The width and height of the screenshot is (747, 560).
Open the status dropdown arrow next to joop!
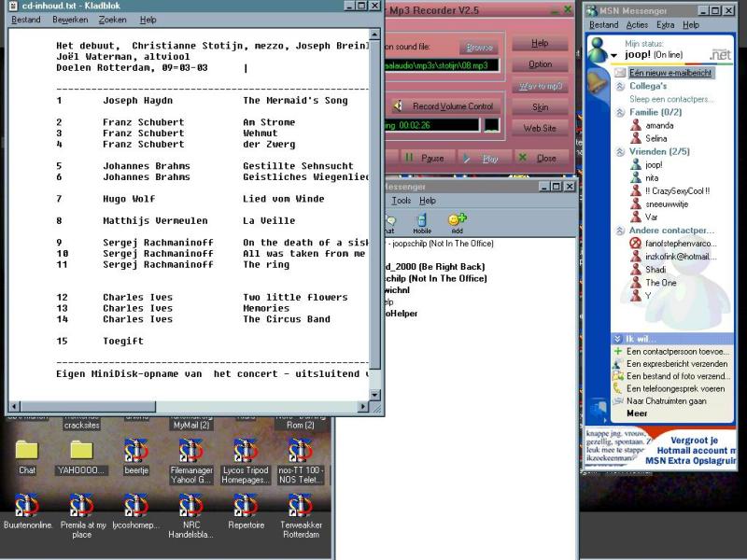point(613,56)
